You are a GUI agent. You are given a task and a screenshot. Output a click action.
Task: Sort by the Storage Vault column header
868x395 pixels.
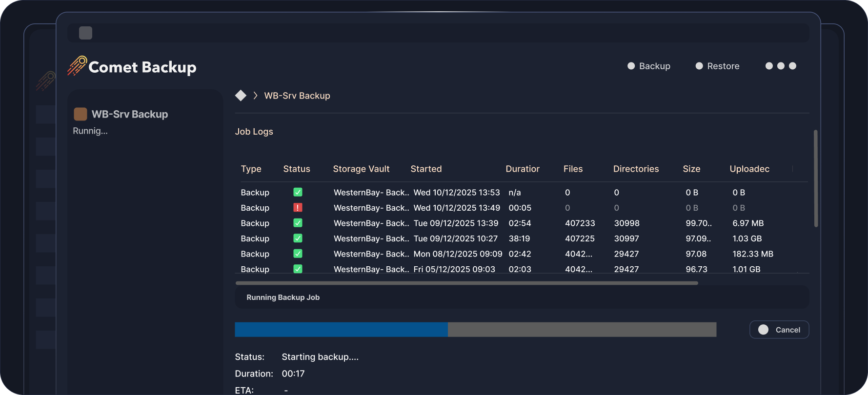[x=361, y=169]
